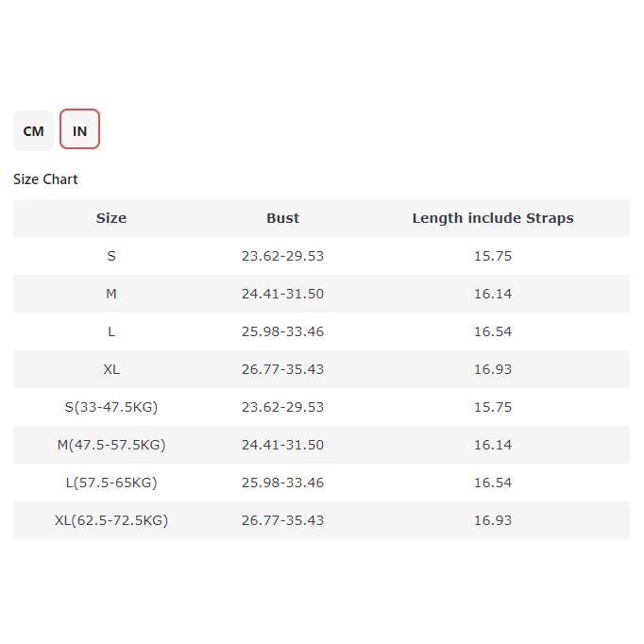Click bust value in XL(62.5-72.5KG) row

pyautogui.click(x=282, y=520)
